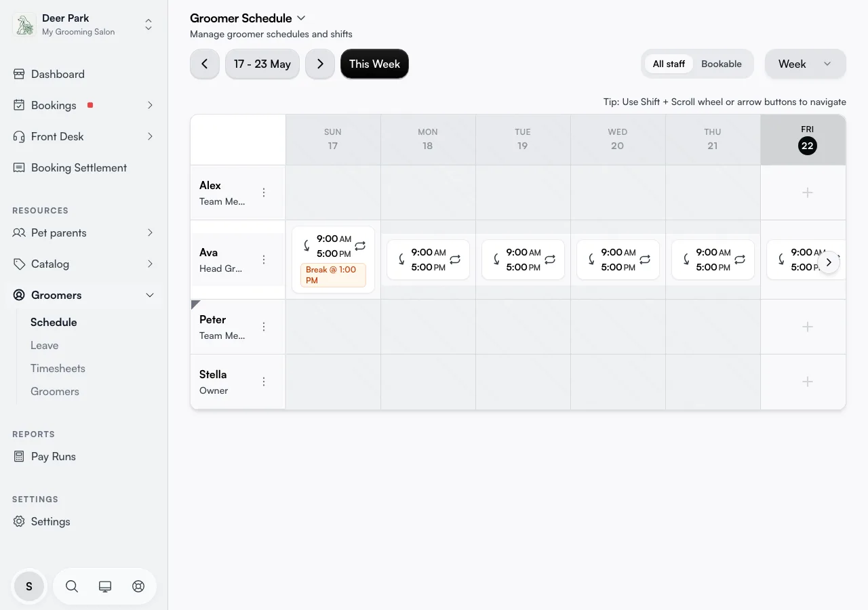Expand the Catalog chevron
Image resolution: width=868 pixels, height=610 pixels.
[x=150, y=264]
